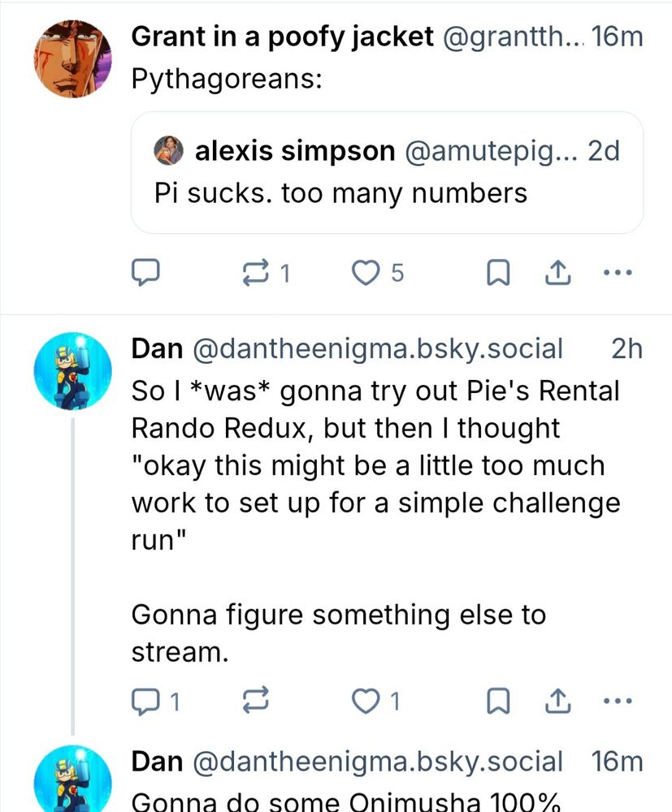Open Grant in a poofy jacket profile name
This screenshot has width=672, height=812.
click(x=282, y=37)
